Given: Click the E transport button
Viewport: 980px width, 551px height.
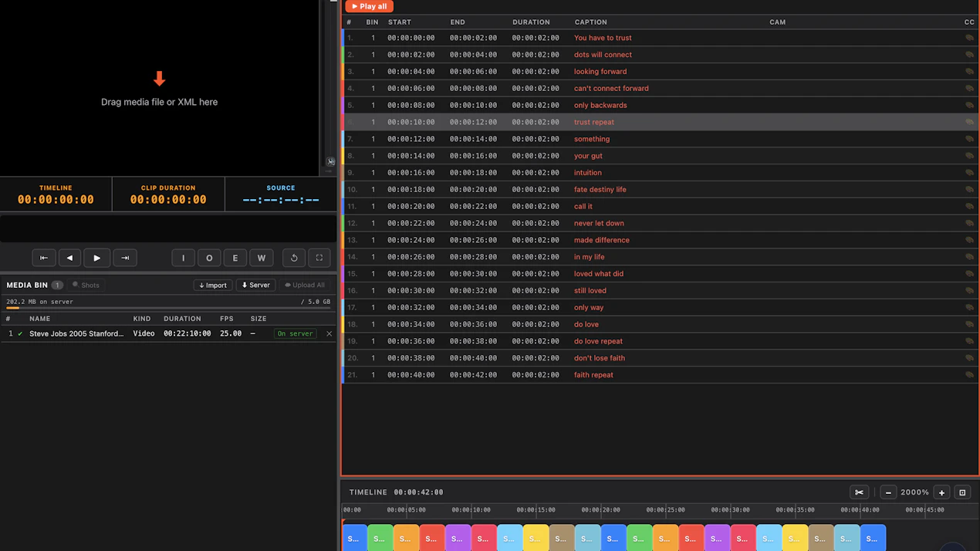Looking at the screenshot, I should [235, 258].
